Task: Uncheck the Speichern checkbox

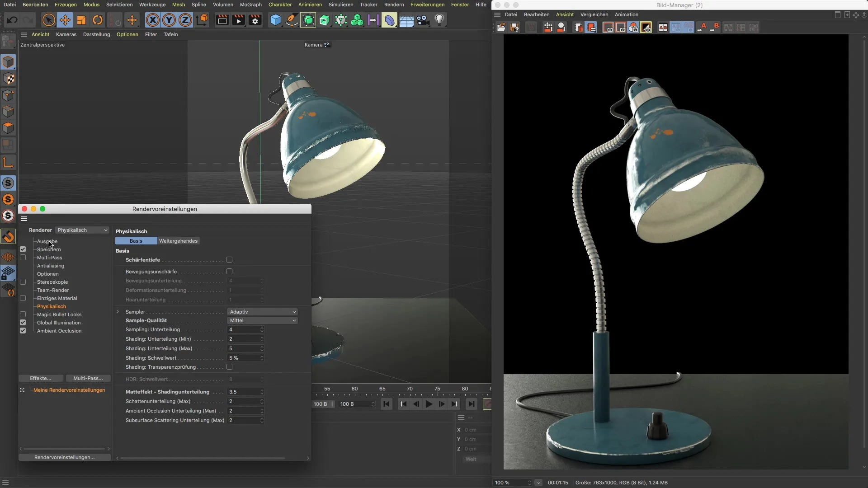Action: click(23, 249)
